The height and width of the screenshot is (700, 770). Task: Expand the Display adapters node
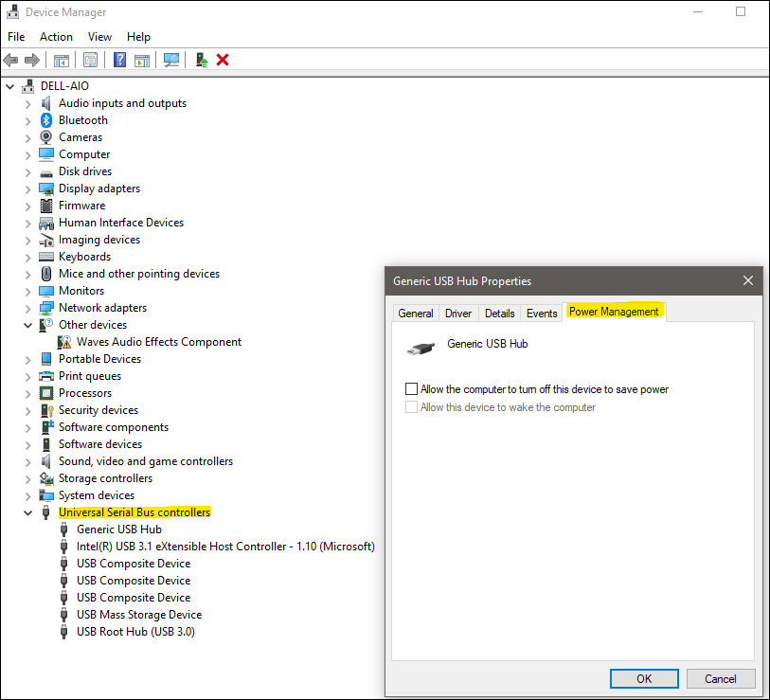click(x=28, y=188)
